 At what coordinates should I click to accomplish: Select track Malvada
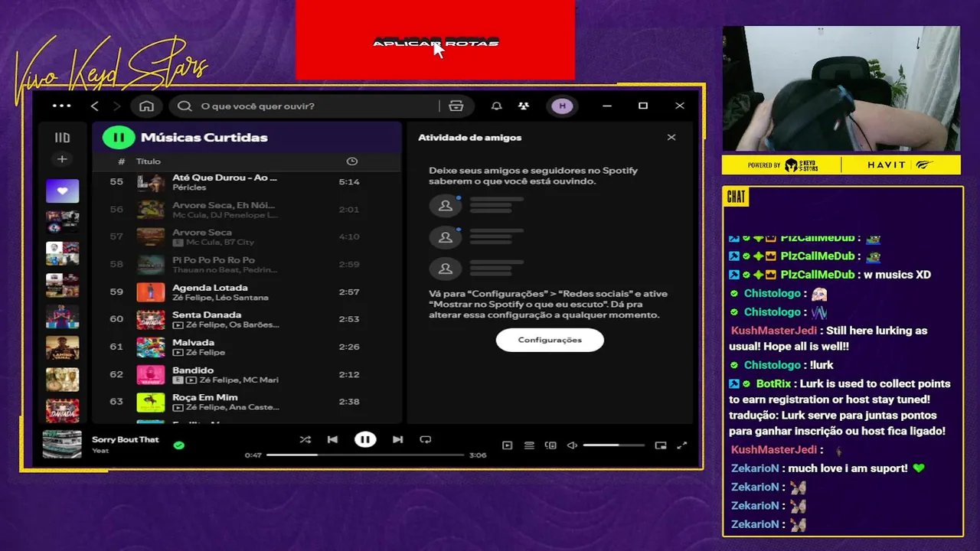[246, 347]
